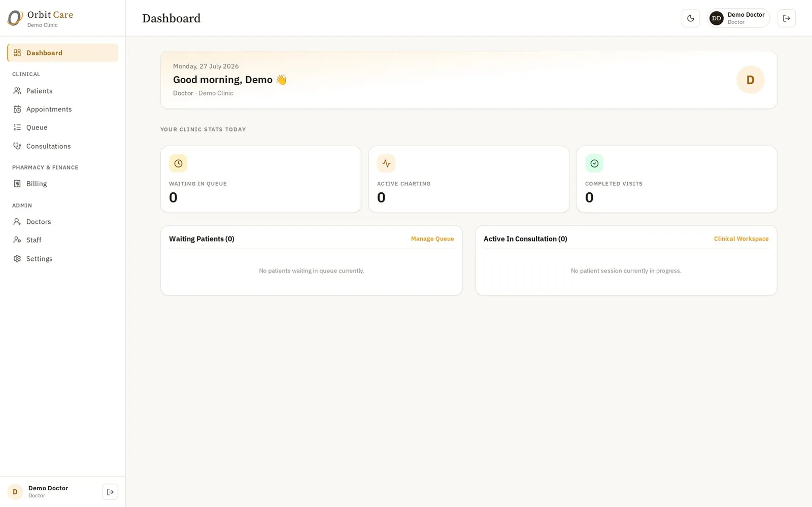Navigate to Queue in sidebar
The image size is (812, 507).
coord(63,127)
